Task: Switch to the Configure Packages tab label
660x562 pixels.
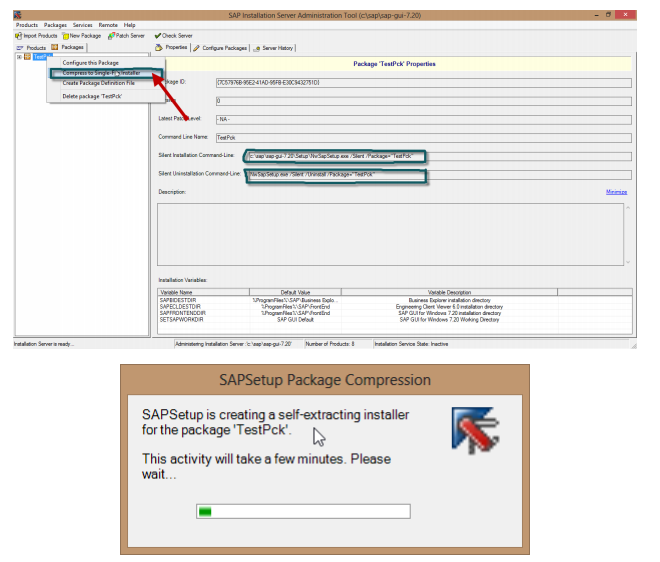Action: (x=225, y=48)
